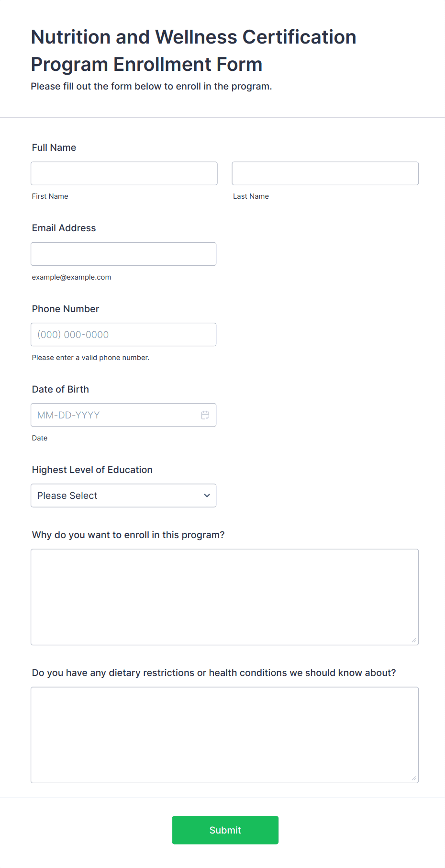Screen dimensions: 445x868
Task: Click inside the dietary restrictions text area
Action: pyautogui.click(x=225, y=735)
